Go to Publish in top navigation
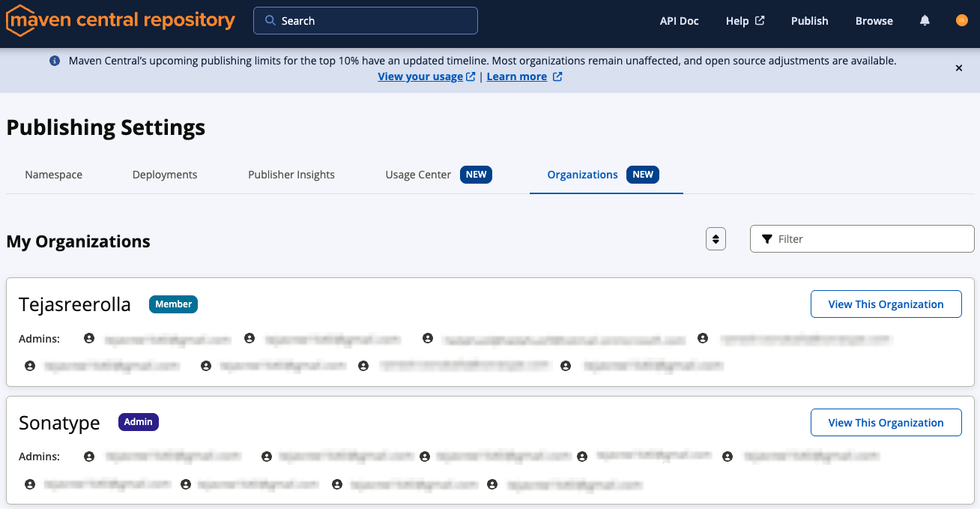Screen dimensions: 980x509 810,21
